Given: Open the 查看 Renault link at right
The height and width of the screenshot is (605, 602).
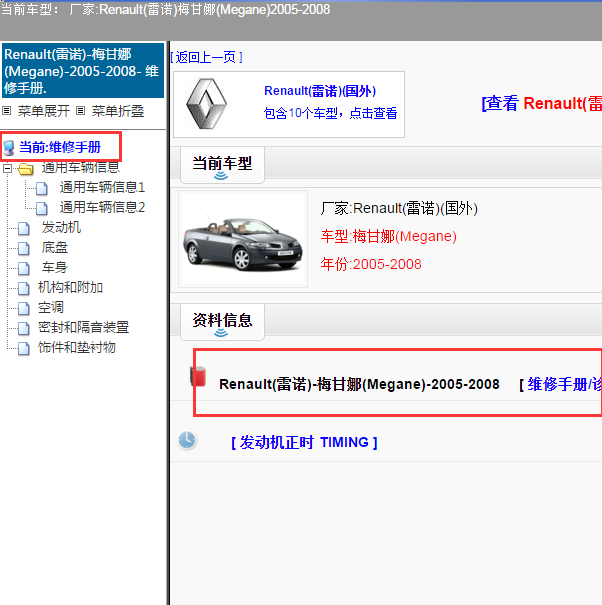Looking at the screenshot, I should pyautogui.click(x=542, y=103).
